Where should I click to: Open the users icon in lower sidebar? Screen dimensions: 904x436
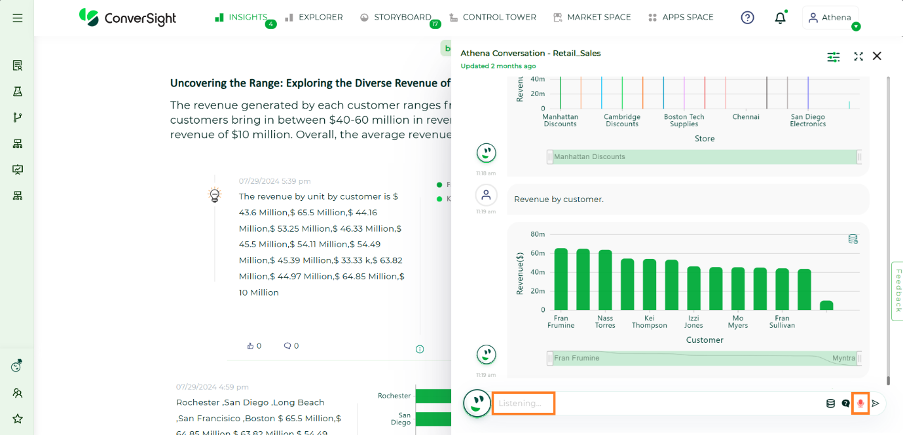[17, 393]
